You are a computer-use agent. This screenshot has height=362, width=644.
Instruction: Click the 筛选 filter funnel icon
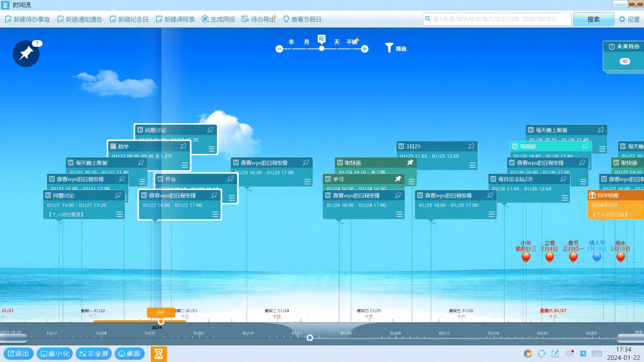pyautogui.click(x=389, y=48)
